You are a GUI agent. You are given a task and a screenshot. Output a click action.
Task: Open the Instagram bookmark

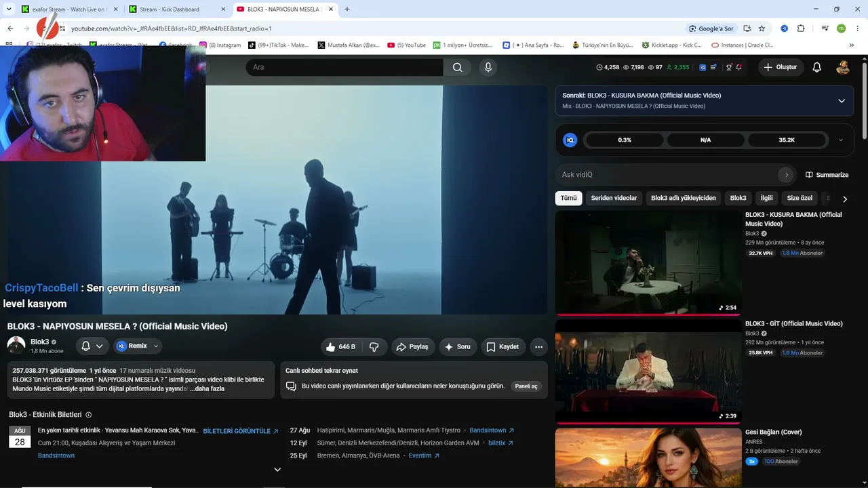point(220,45)
